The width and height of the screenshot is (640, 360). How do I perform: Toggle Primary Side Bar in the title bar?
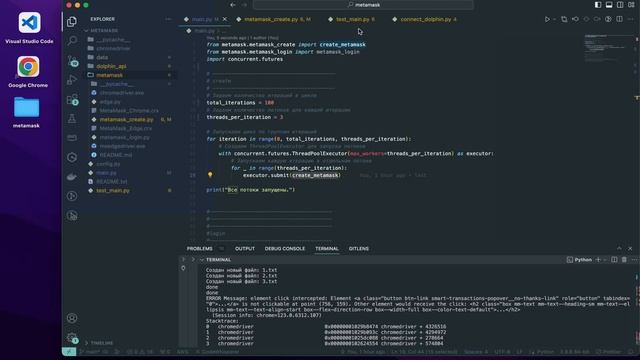[598, 5]
